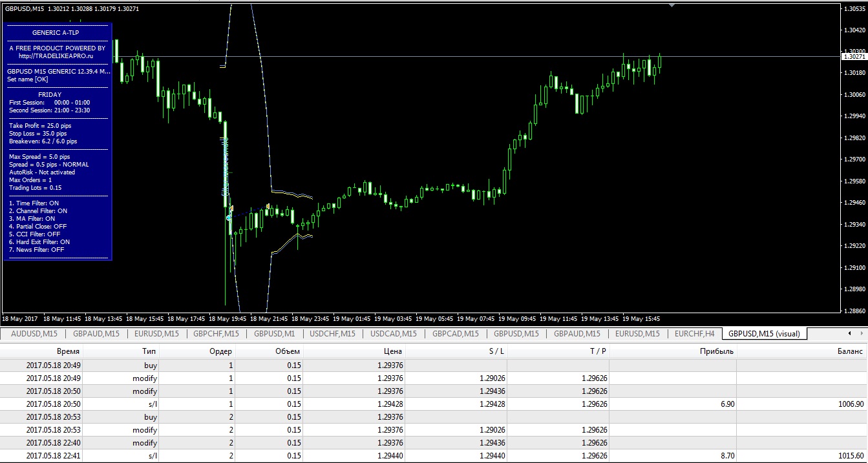Click the 5. CCI Filter: OFF line
Viewport: 868px width, 463px height.
(34, 234)
